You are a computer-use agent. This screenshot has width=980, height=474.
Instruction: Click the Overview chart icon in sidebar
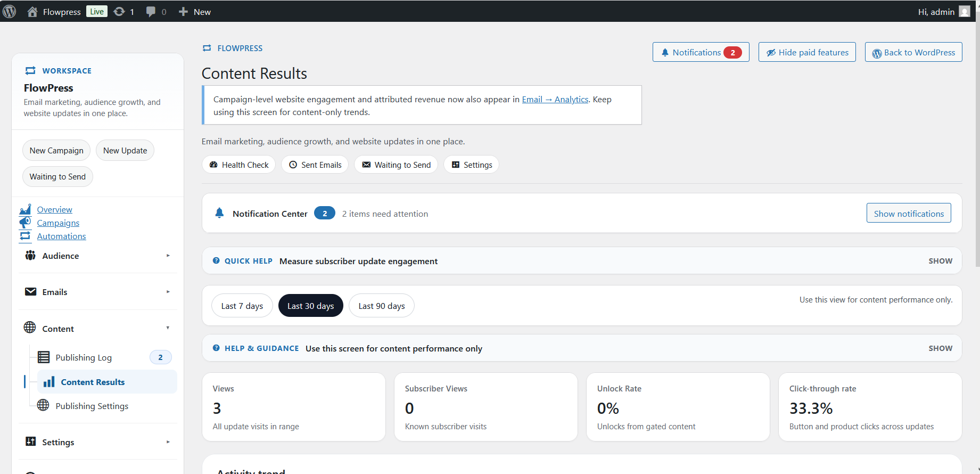tap(25, 209)
